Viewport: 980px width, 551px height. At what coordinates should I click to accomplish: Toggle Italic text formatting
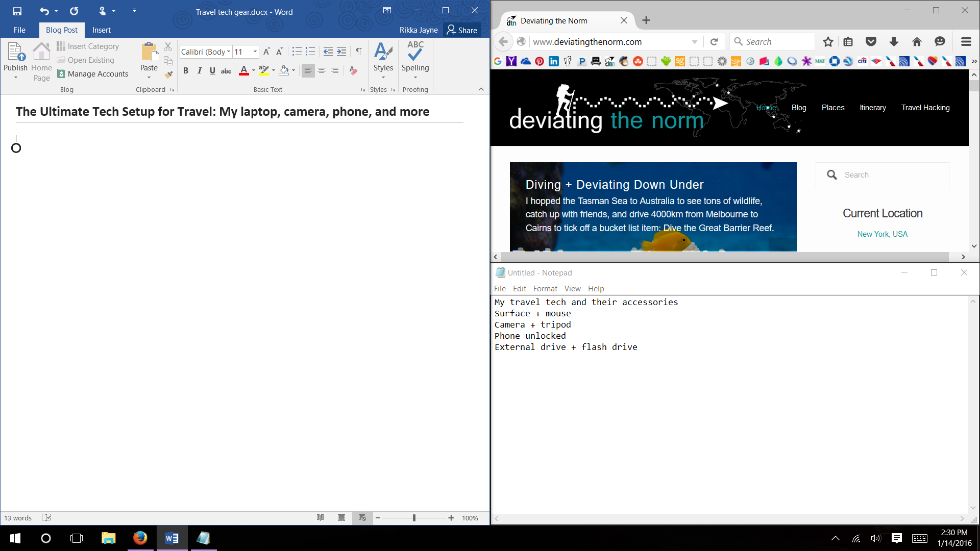pyautogui.click(x=200, y=71)
